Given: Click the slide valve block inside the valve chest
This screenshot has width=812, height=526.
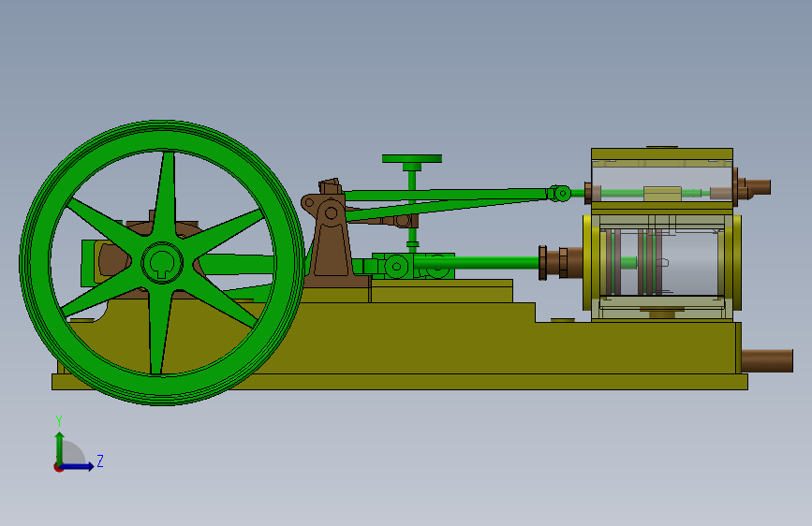Looking at the screenshot, I should [662, 194].
